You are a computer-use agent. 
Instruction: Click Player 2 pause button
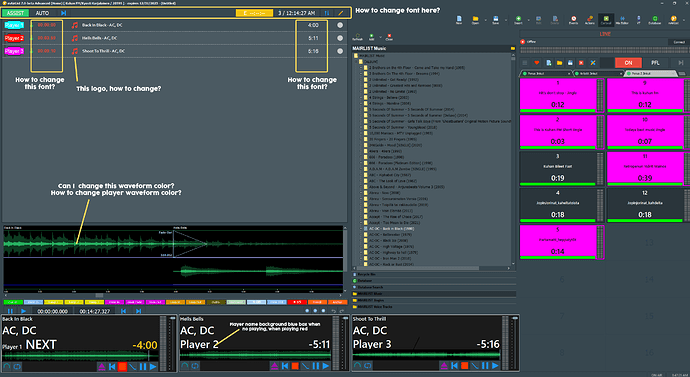click(x=316, y=366)
